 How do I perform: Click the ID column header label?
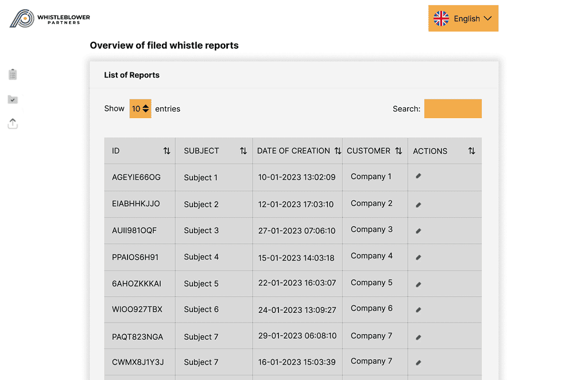coord(115,150)
